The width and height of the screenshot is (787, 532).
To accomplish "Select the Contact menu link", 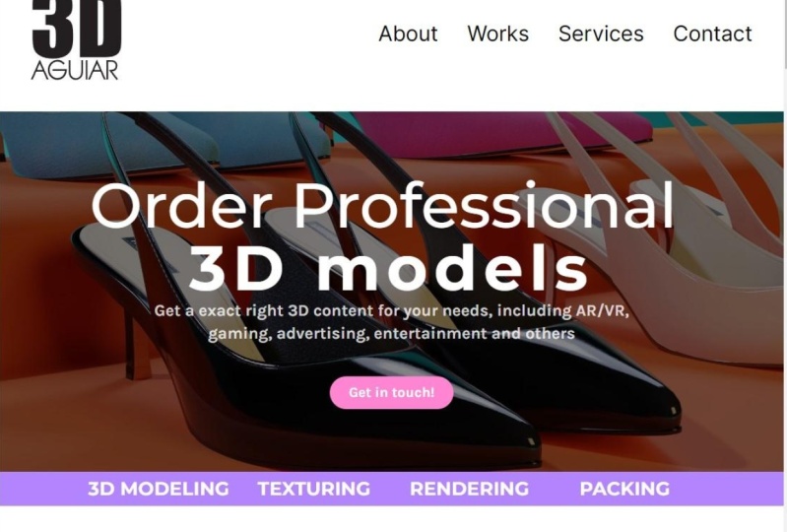I will click(x=712, y=34).
